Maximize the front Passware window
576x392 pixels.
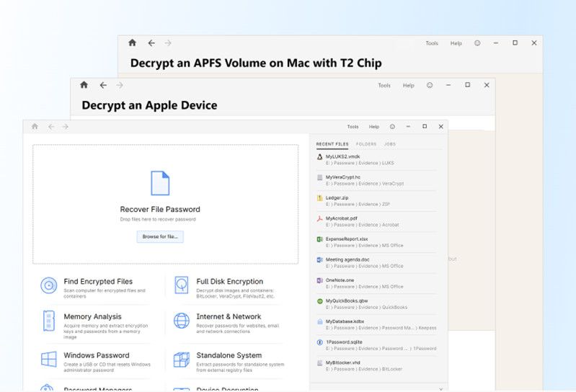(x=425, y=126)
